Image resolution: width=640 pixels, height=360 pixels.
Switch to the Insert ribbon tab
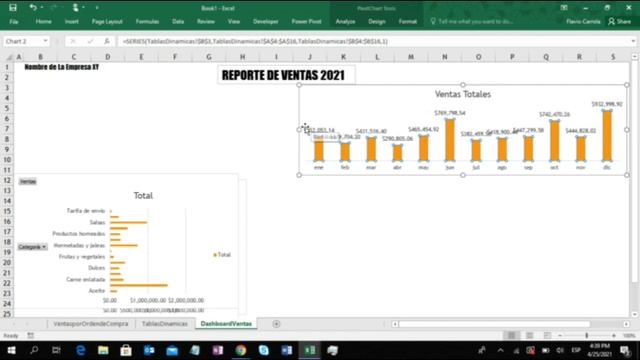click(x=71, y=21)
